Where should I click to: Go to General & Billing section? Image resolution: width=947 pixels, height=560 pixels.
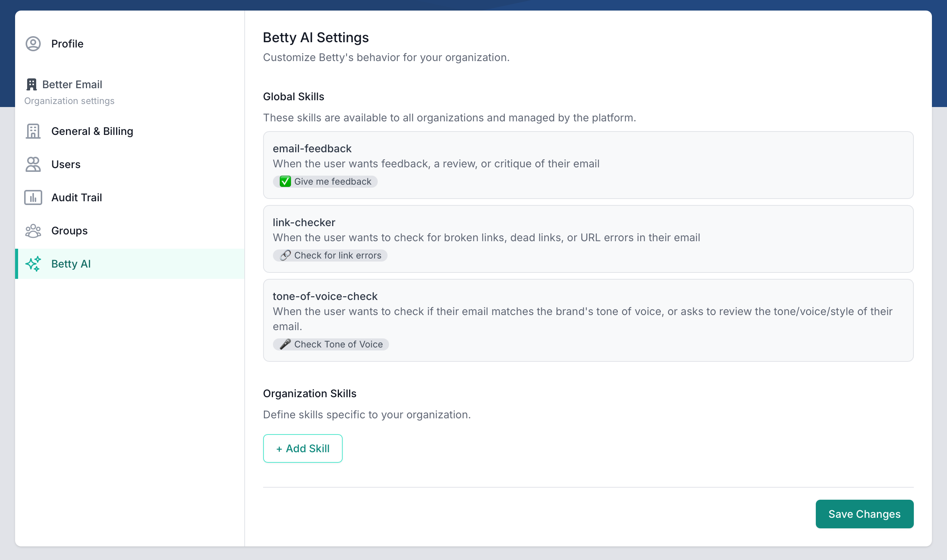click(x=92, y=131)
